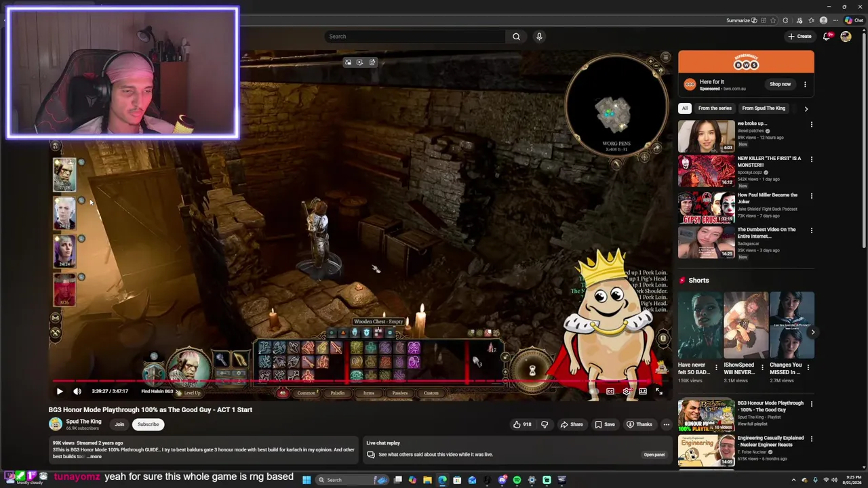
Task: Like the video with 918 likes
Action: (x=522, y=424)
